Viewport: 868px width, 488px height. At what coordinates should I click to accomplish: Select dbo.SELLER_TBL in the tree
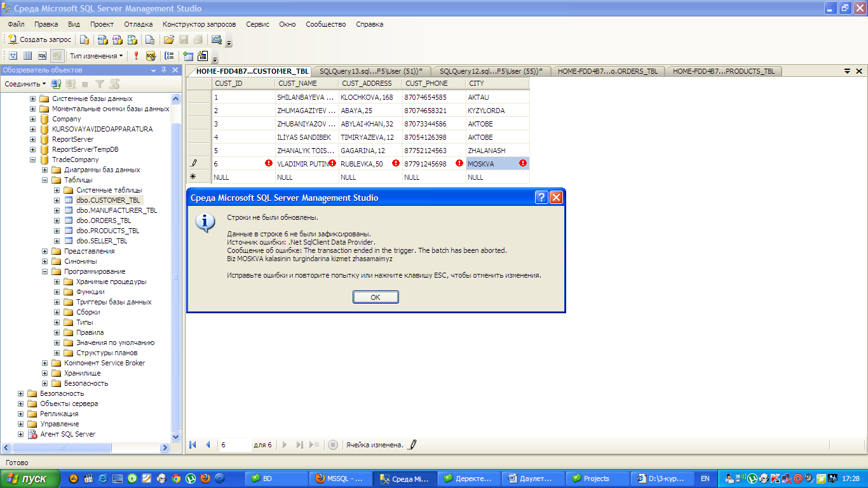point(102,241)
